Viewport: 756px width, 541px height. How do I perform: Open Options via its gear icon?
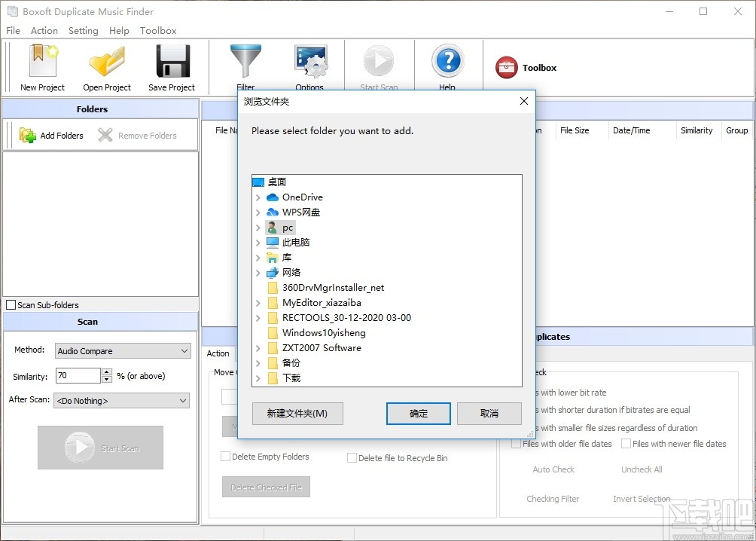coord(310,60)
